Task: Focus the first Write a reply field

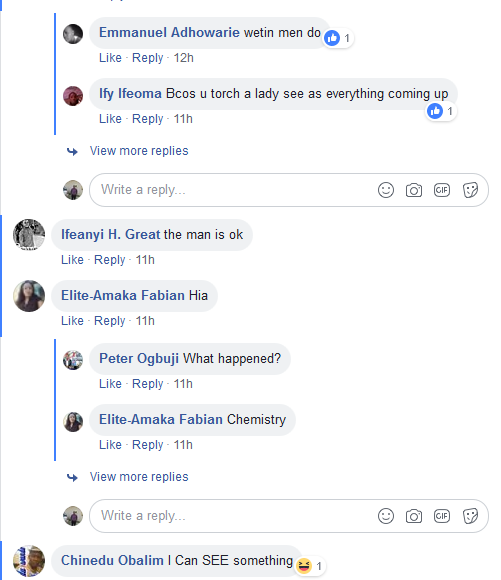Action: pyautogui.click(x=289, y=190)
